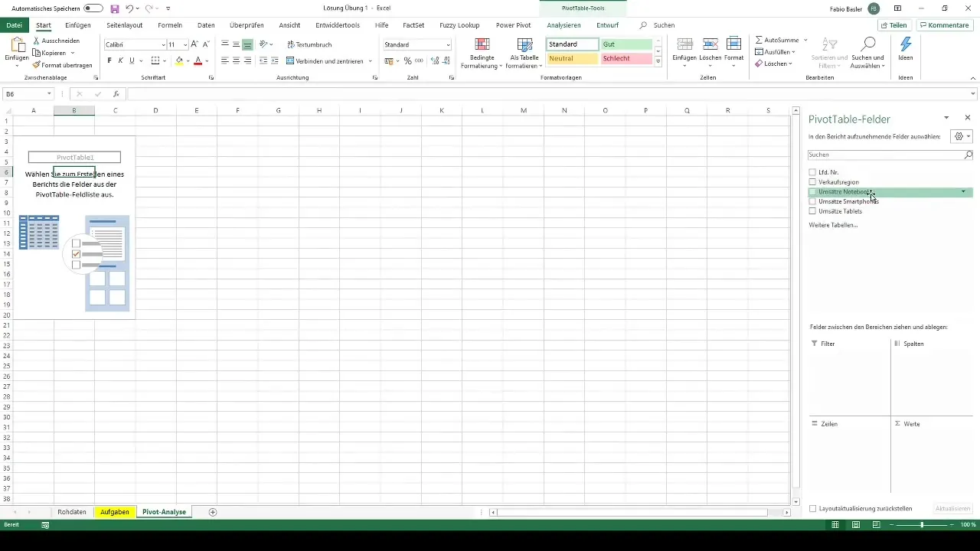Open Bedingte Formatierung

point(482,53)
